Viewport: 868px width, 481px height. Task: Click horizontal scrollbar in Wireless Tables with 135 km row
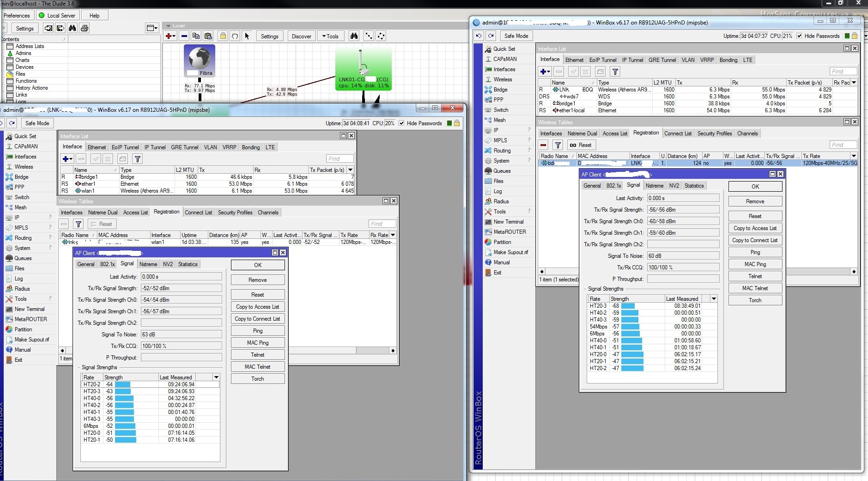pos(228,351)
